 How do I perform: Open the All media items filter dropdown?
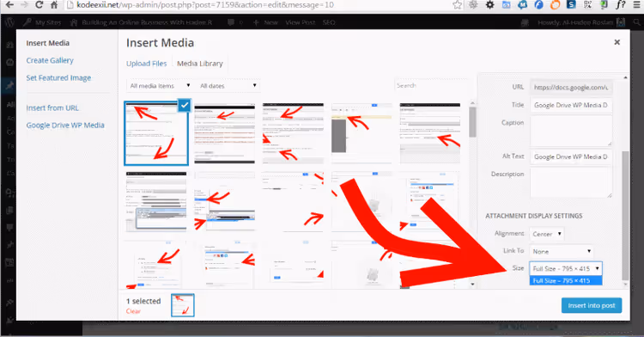tap(160, 85)
